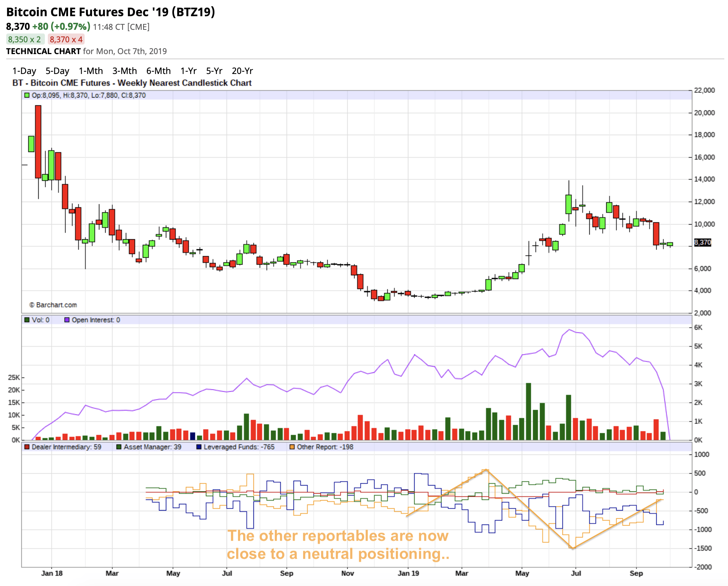Switch to the 3-Mth timeframe
Screen dimensions: 728x586
click(x=125, y=71)
